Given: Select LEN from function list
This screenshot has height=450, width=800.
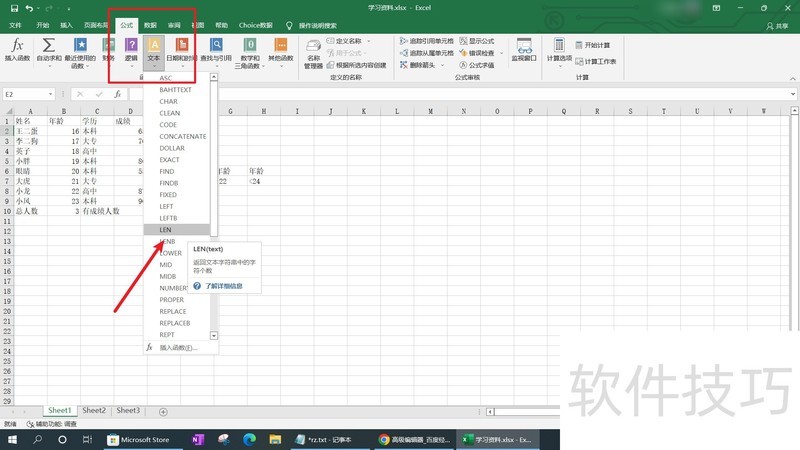Looking at the screenshot, I should click(177, 230).
